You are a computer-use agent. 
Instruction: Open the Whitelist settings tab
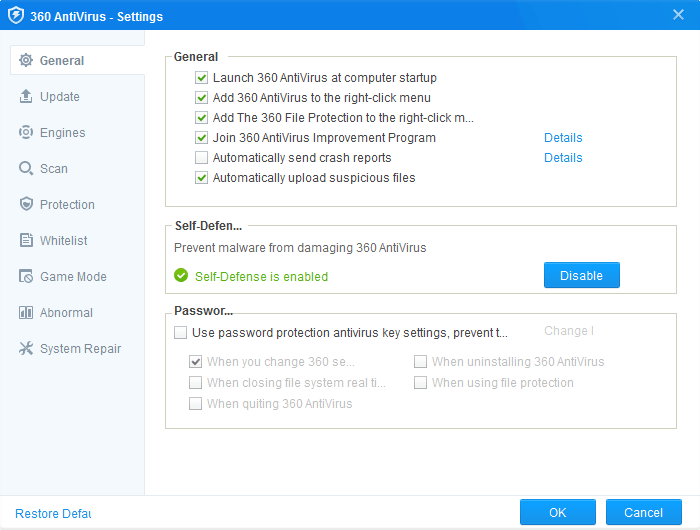click(x=63, y=241)
